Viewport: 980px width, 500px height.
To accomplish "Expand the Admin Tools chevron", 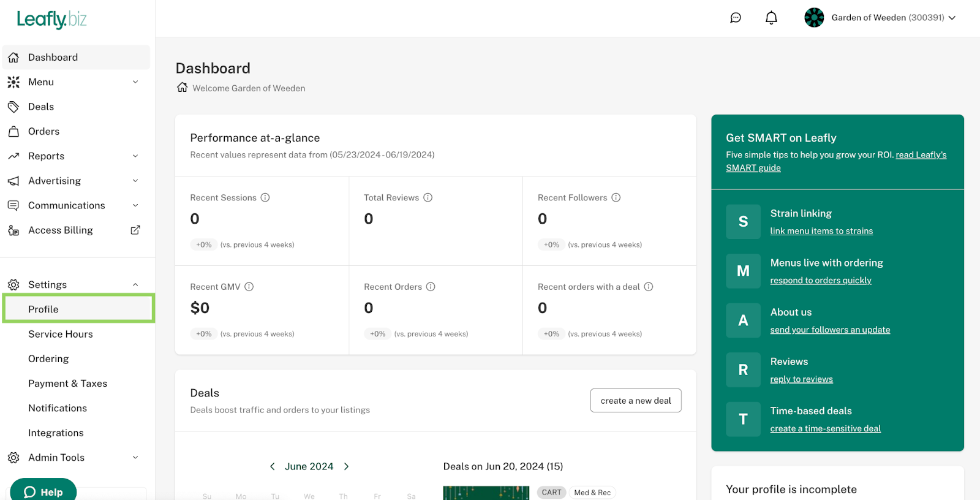I will click(135, 458).
